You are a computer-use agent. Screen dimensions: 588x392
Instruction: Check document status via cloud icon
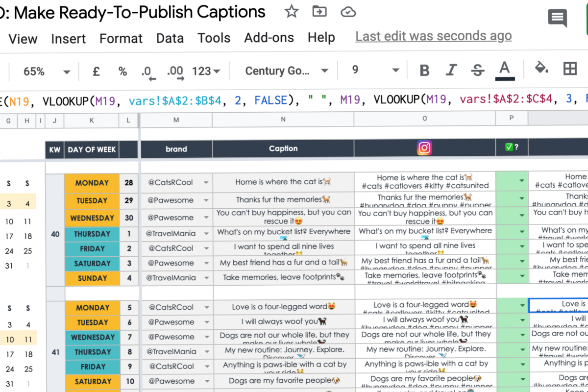point(348,12)
